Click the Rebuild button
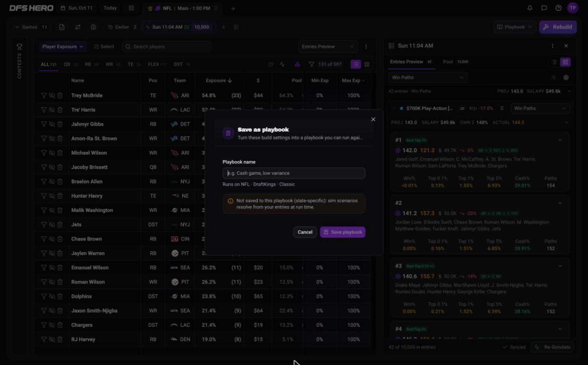Image resolution: width=588 pixels, height=365 pixels. pos(558,27)
